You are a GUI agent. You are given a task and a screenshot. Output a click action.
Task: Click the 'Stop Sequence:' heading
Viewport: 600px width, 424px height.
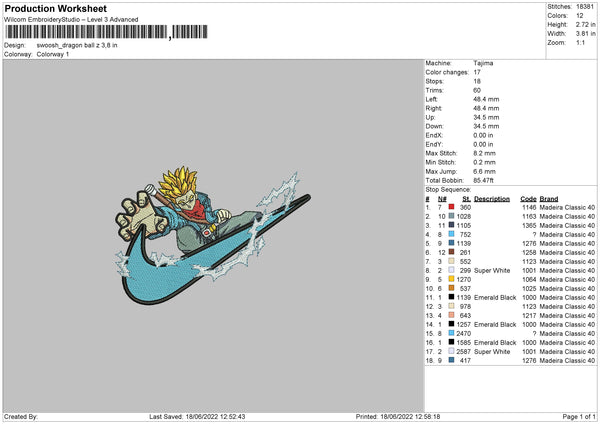448,189
